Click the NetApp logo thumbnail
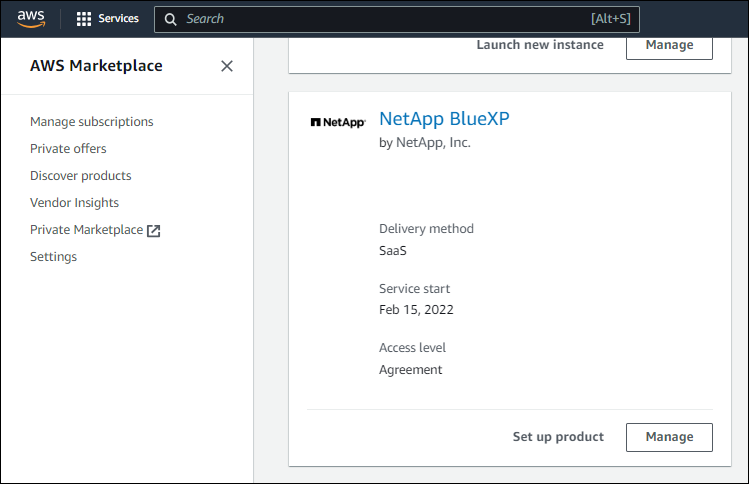 (x=338, y=122)
